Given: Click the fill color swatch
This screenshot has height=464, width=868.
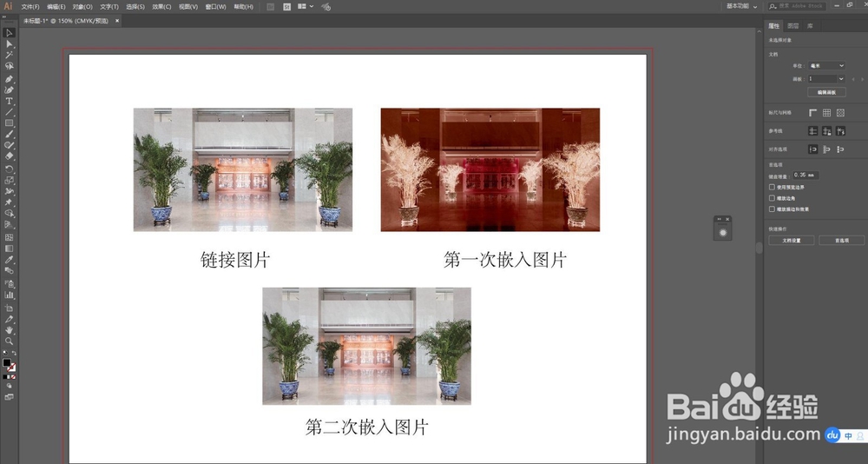Looking at the screenshot, I should (x=7, y=362).
